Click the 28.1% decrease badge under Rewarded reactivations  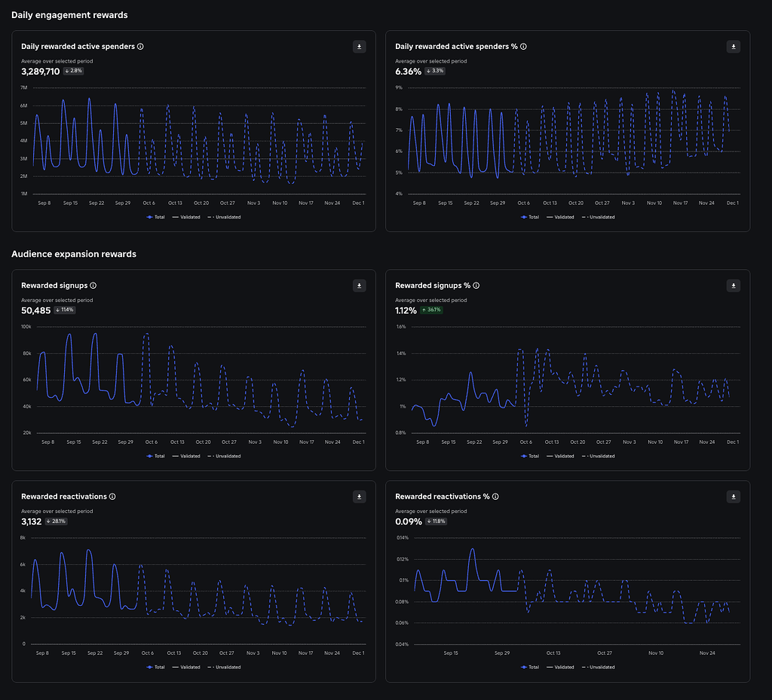56,521
